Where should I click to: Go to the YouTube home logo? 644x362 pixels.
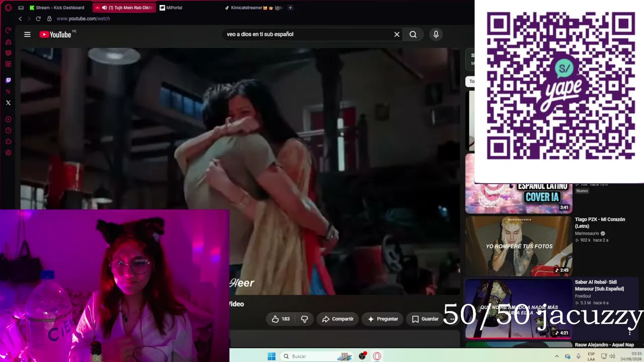coord(55,34)
